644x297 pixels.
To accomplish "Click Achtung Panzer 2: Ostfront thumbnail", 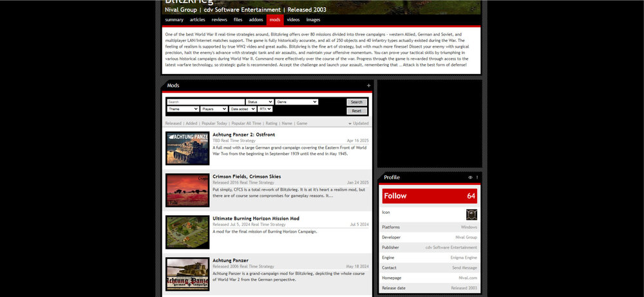I will 187,148.
